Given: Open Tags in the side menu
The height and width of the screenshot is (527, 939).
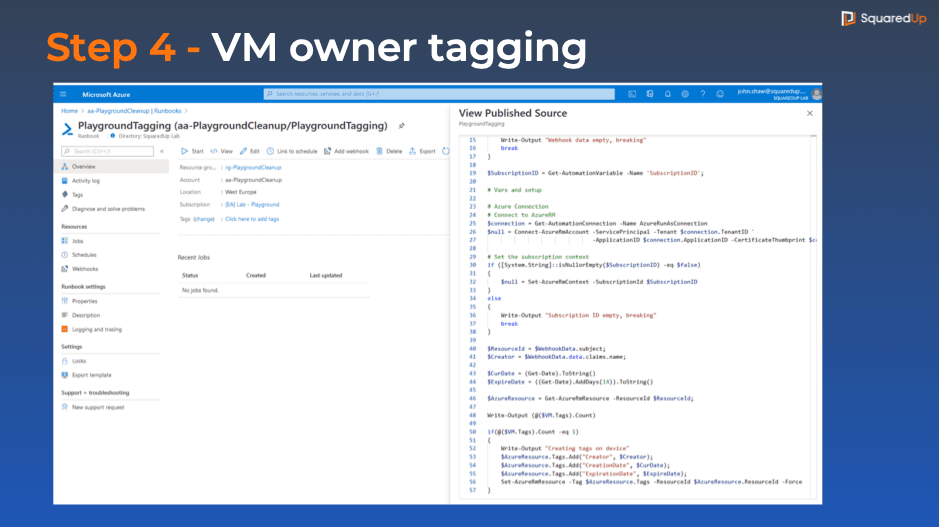Looking at the screenshot, I should (x=77, y=195).
